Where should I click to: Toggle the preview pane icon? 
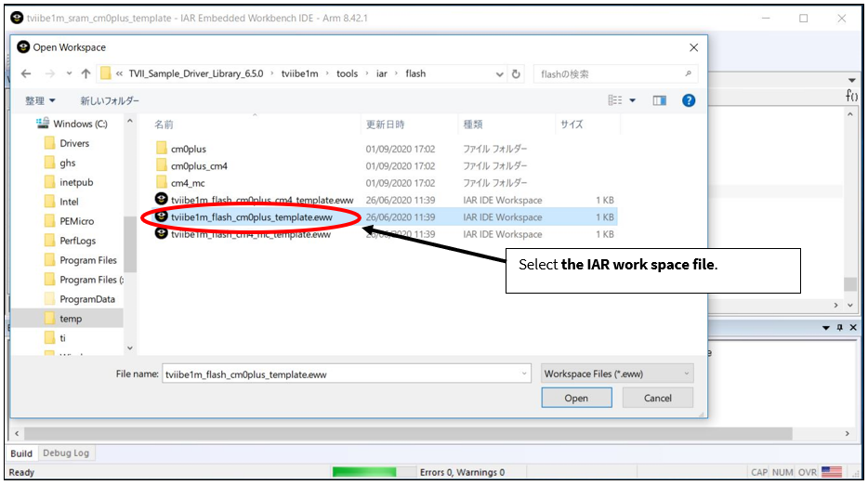pyautogui.click(x=659, y=100)
